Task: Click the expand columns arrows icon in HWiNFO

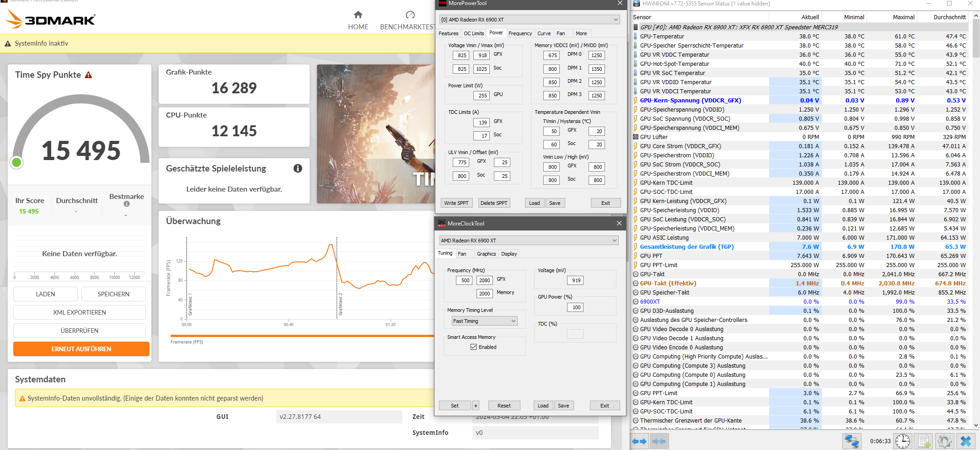Action: [x=639, y=441]
